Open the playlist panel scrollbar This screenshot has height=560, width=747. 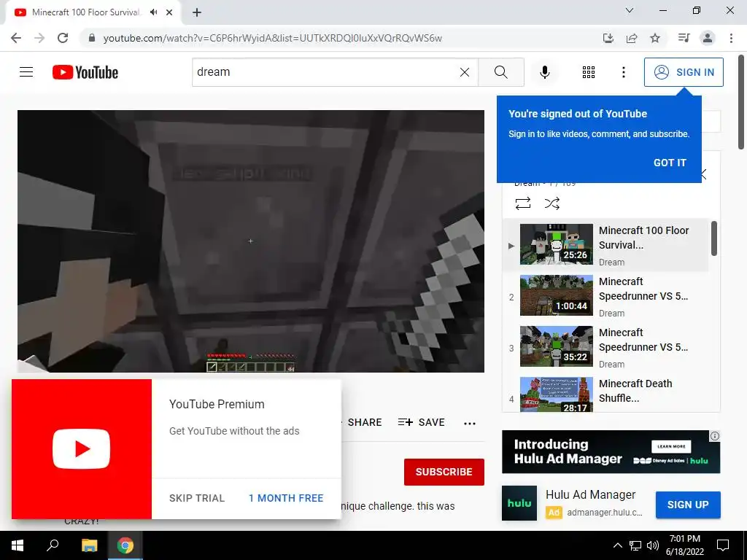(713, 238)
